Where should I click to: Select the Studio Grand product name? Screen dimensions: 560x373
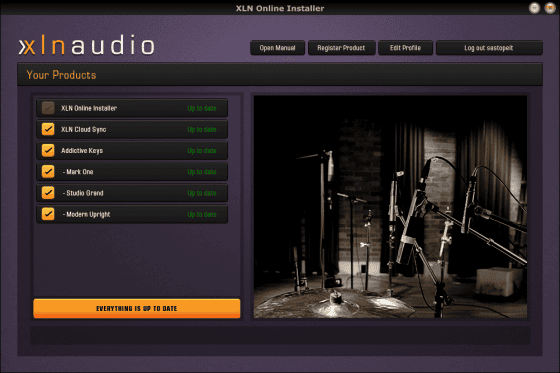[83, 193]
